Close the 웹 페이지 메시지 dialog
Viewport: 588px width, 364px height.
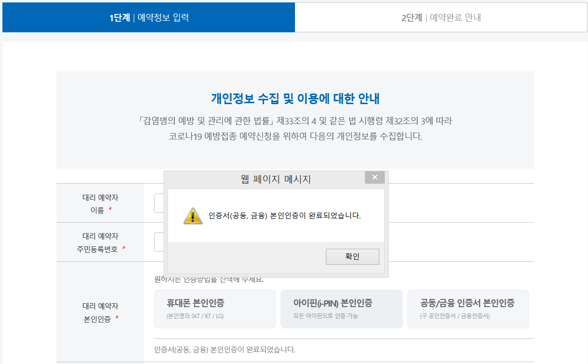click(375, 178)
